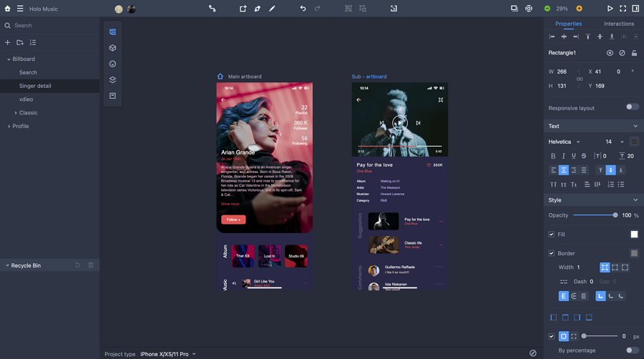This screenshot has height=359, width=644.
Task: Open the Helvetica font dropdown
Action: coord(565,142)
